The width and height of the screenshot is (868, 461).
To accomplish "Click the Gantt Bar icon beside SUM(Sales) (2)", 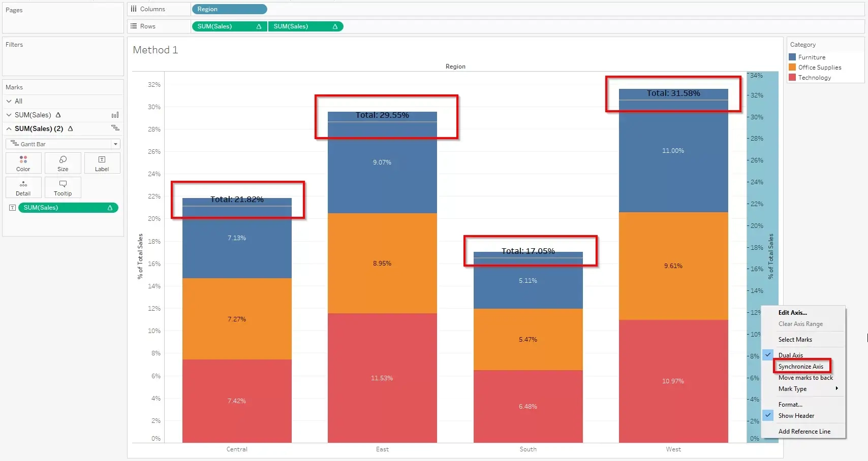I will (115, 128).
